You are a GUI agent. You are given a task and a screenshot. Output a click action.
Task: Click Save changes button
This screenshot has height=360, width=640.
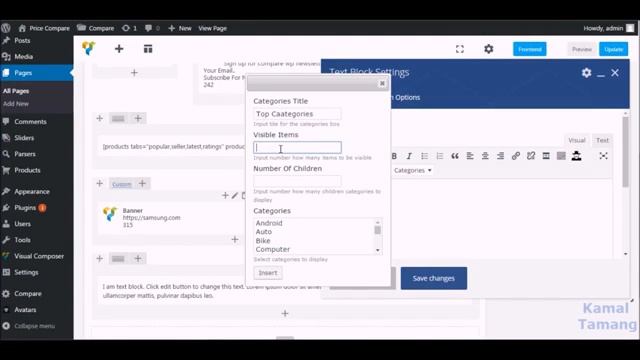(x=433, y=278)
